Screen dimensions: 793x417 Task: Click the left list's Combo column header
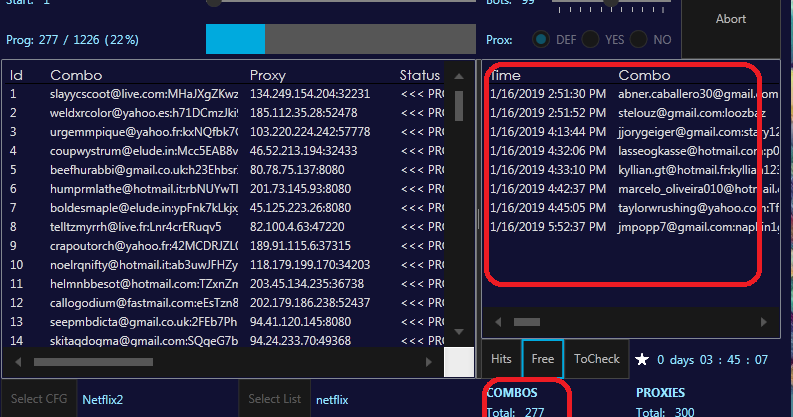pyautogui.click(x=76, y=75)
